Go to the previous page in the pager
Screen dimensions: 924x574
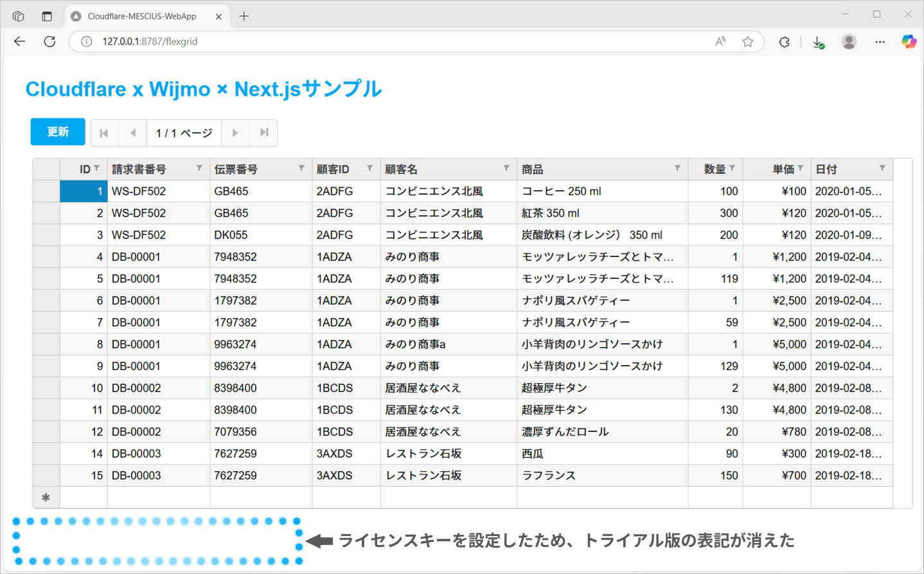[133, 133]
